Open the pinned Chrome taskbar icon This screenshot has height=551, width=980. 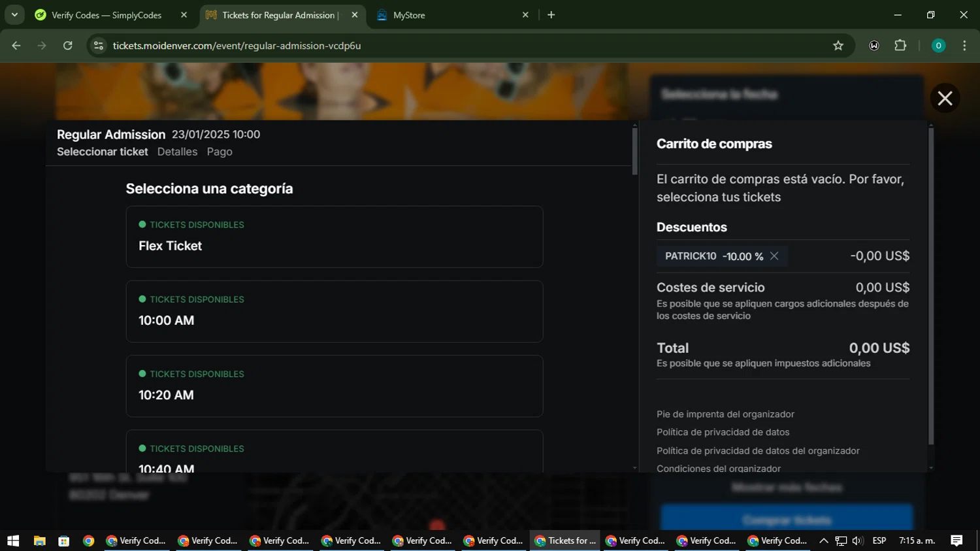(x=89, y=541)
